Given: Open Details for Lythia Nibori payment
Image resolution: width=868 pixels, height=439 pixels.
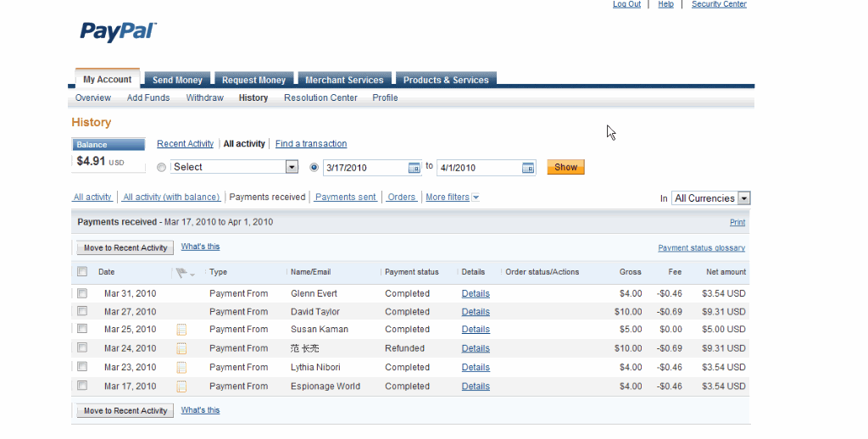Looking at the screenshot, I should click(x=476, y=367).
